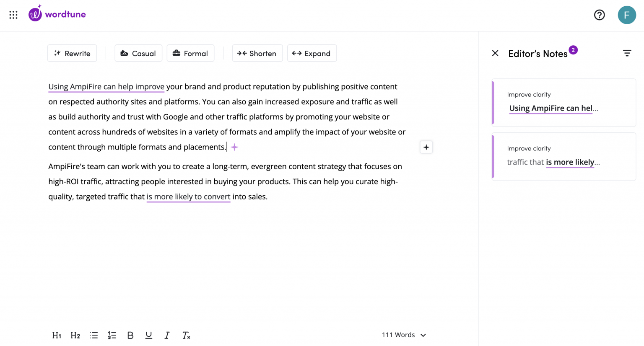Open the Wordtune apps grid
The image size is (644, 346).
point(13,15)
